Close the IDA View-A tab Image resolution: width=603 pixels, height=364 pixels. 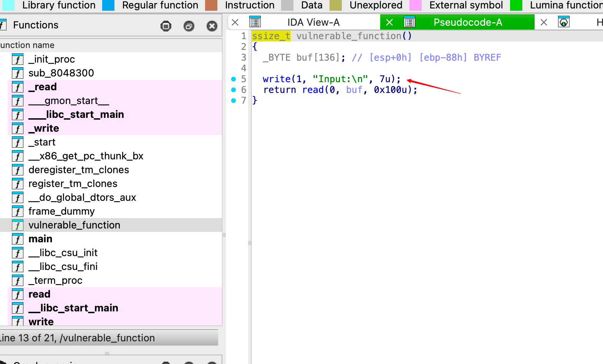point(235,22)
